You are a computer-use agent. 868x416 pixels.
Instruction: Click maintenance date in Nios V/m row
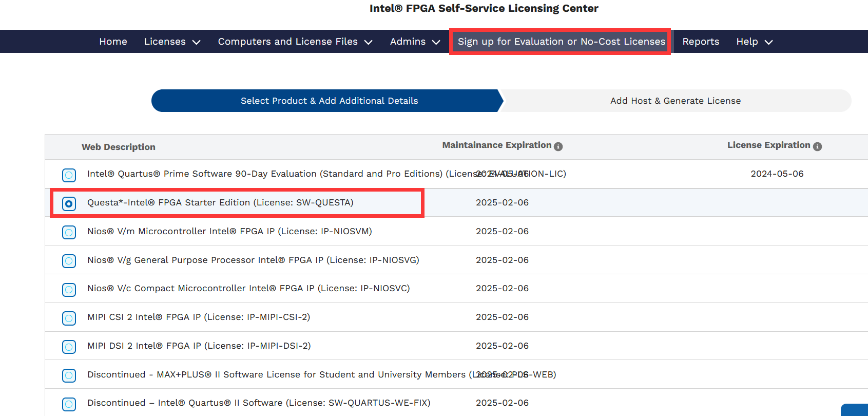[502, 231]
